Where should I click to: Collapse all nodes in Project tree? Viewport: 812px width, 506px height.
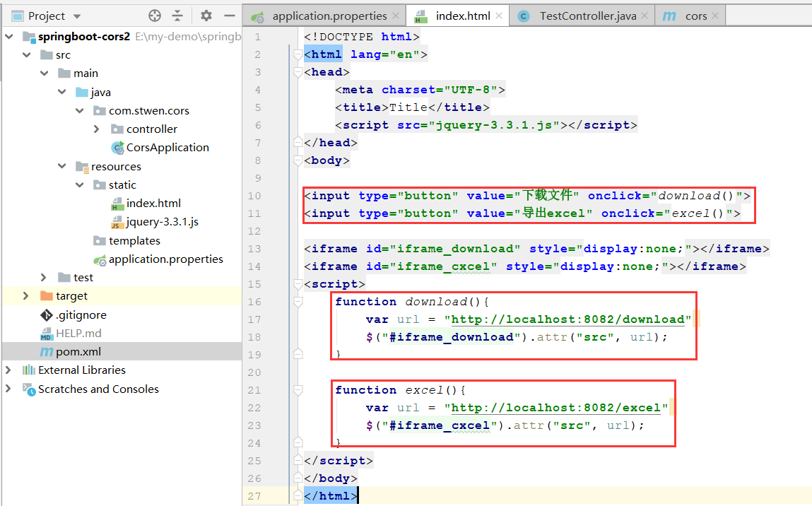177,15
